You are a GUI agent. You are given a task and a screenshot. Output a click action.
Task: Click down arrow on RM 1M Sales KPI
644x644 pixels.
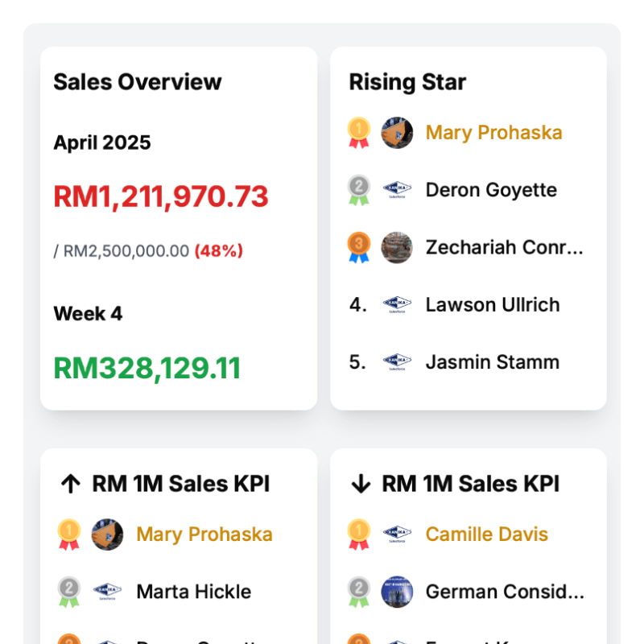coord(361,484)
